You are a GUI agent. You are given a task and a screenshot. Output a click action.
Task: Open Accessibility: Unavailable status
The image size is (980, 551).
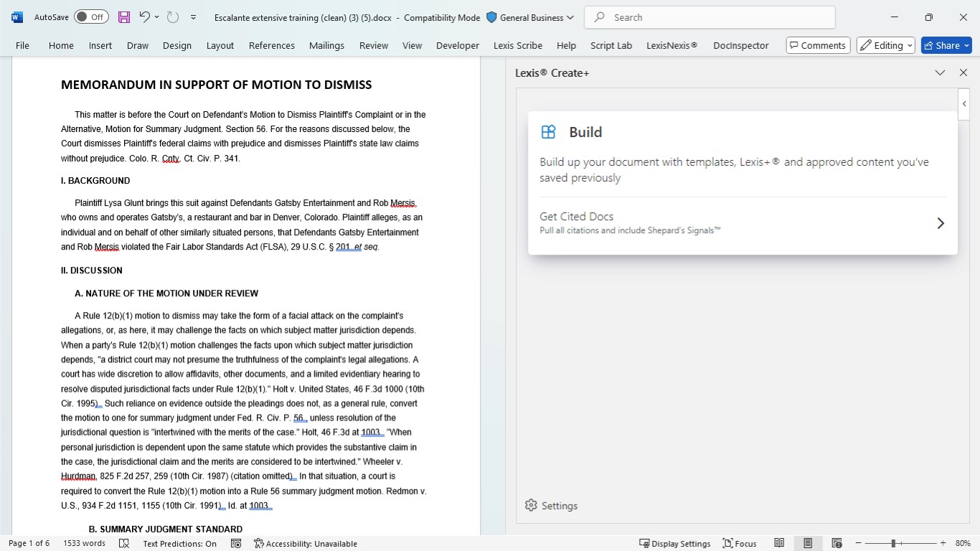[306, 544]
